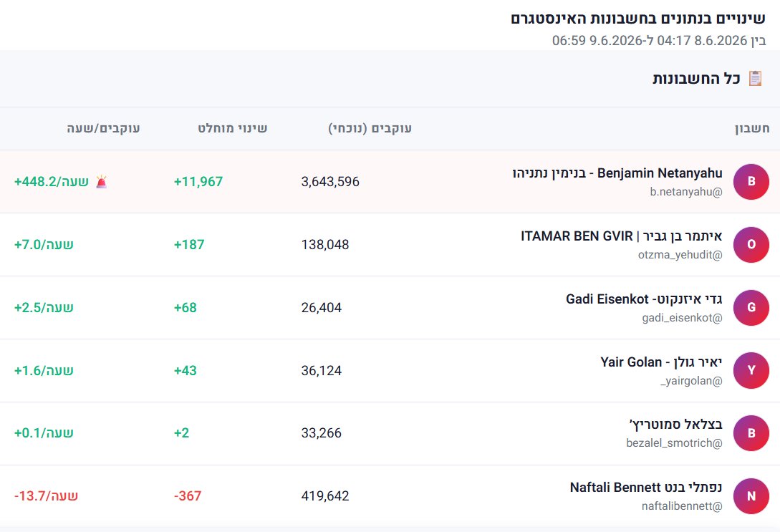Screen dimensions: 780x532
Task: Click Gadi Eisenkot's G avatar icon
Action: pyautogui.click(x=751, y=308)
